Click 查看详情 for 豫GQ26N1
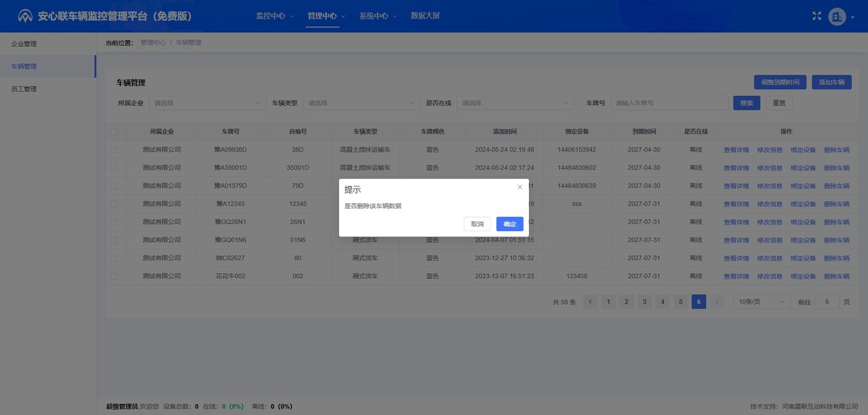 tap(736, 222)
